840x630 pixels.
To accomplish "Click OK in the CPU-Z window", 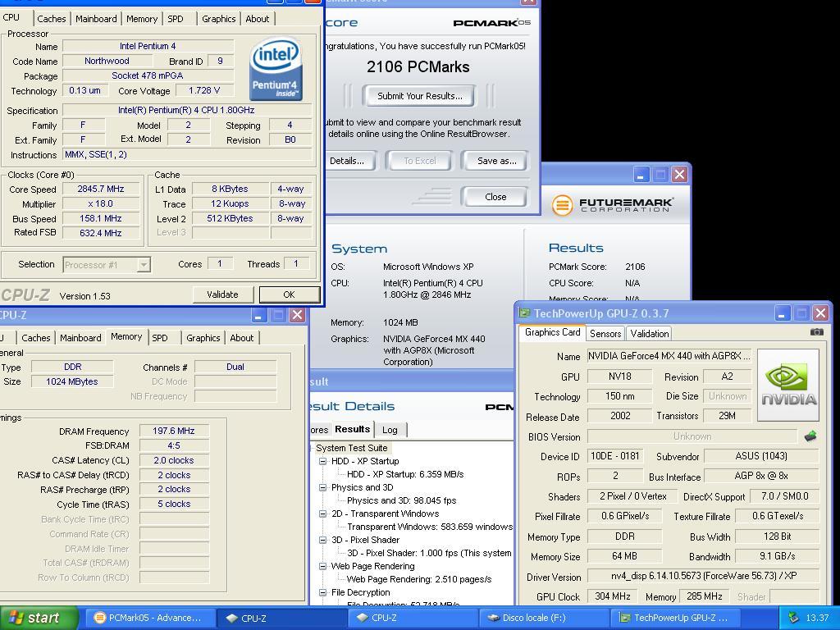I will coord(290,294).
